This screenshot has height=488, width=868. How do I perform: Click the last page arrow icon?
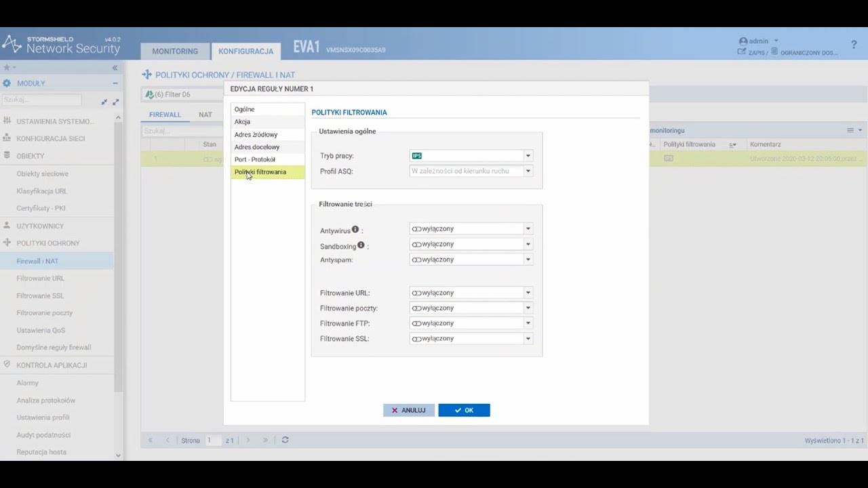pyautogui.click(x=265, y=440)
